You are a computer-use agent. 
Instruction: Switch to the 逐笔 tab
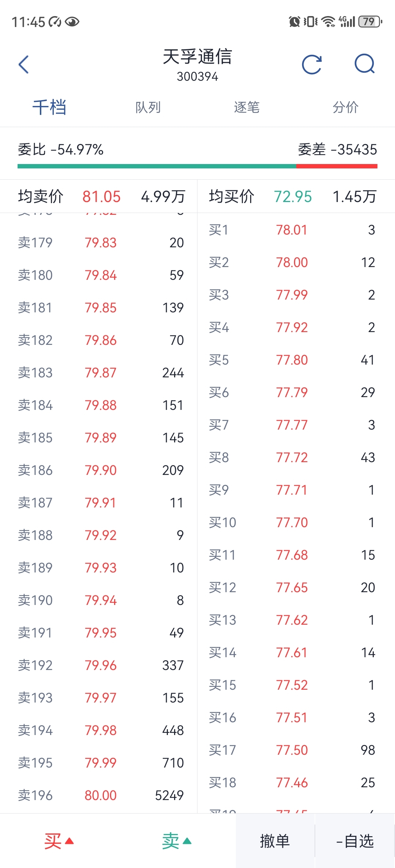pyautogui.click(x=247, y=107)
